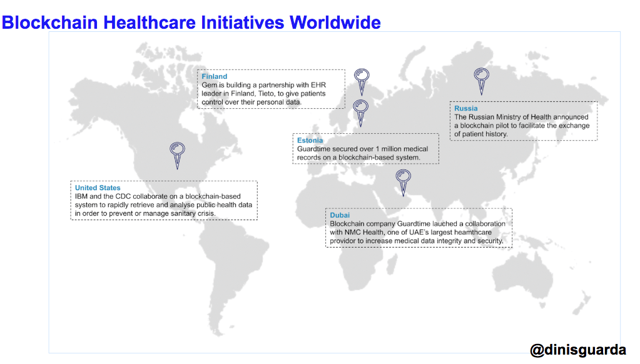Image resolution: width=640 pixels, height=364 pixels.
Task: Click the map pin over Estonia
Action: click(360, 113)
